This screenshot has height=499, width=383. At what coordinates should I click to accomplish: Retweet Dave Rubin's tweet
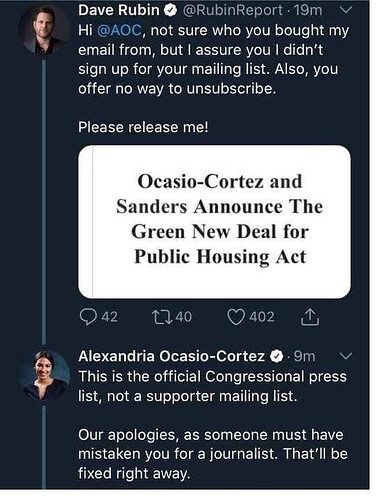point(162,317)
